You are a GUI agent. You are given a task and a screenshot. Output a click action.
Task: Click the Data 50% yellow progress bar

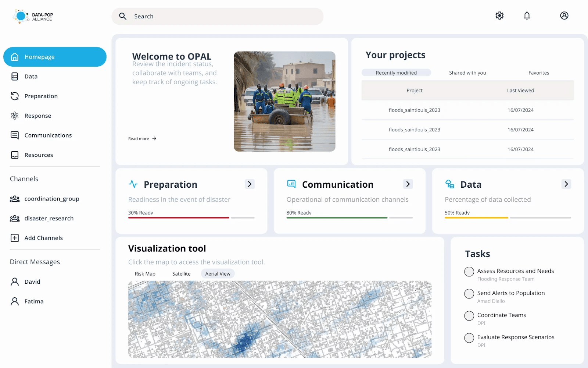476,217
